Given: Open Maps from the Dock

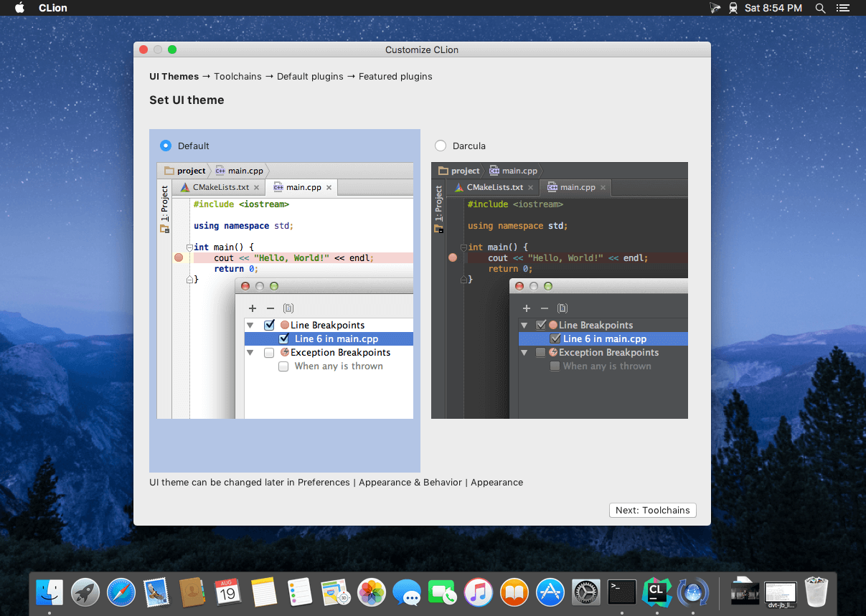Looking at the screenshot, I should tap(336, 592).
